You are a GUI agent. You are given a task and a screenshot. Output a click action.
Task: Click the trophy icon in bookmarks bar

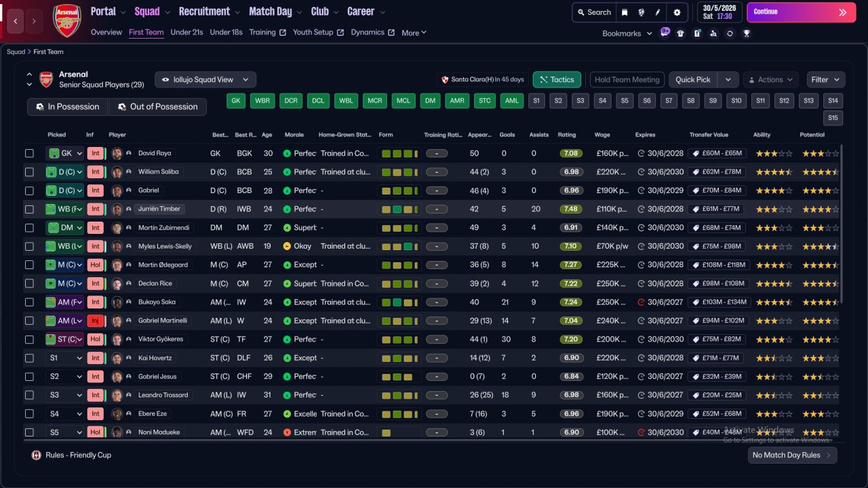(747, 33)
